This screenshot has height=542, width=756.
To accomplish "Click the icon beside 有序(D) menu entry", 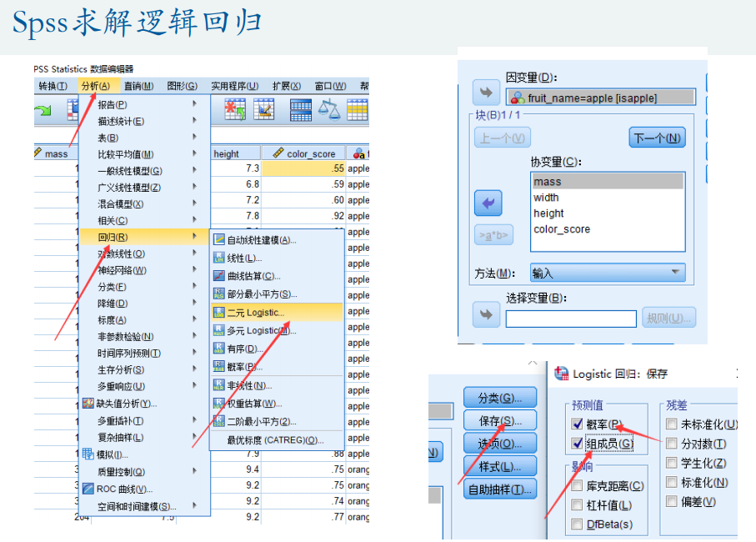I will click(219, 349).
